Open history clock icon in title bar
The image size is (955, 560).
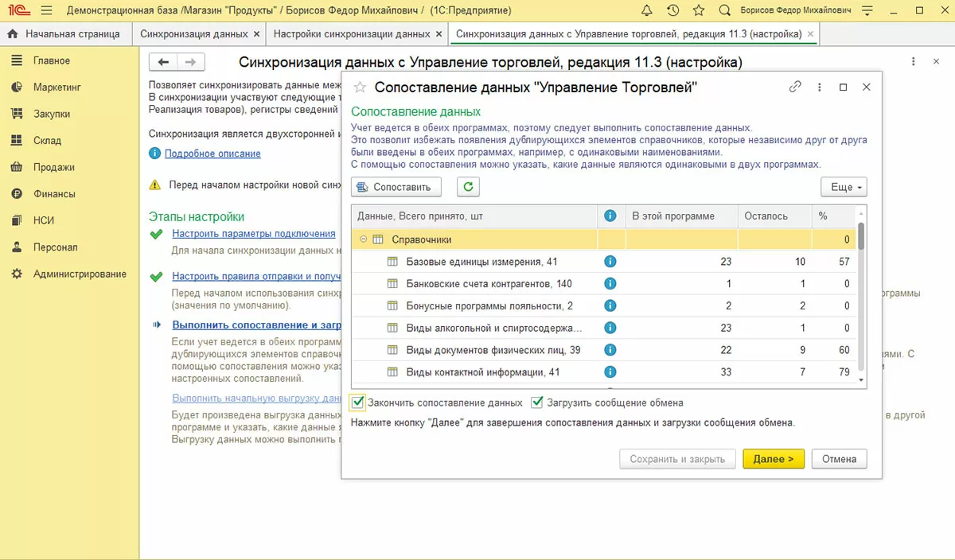click(672, 10)
